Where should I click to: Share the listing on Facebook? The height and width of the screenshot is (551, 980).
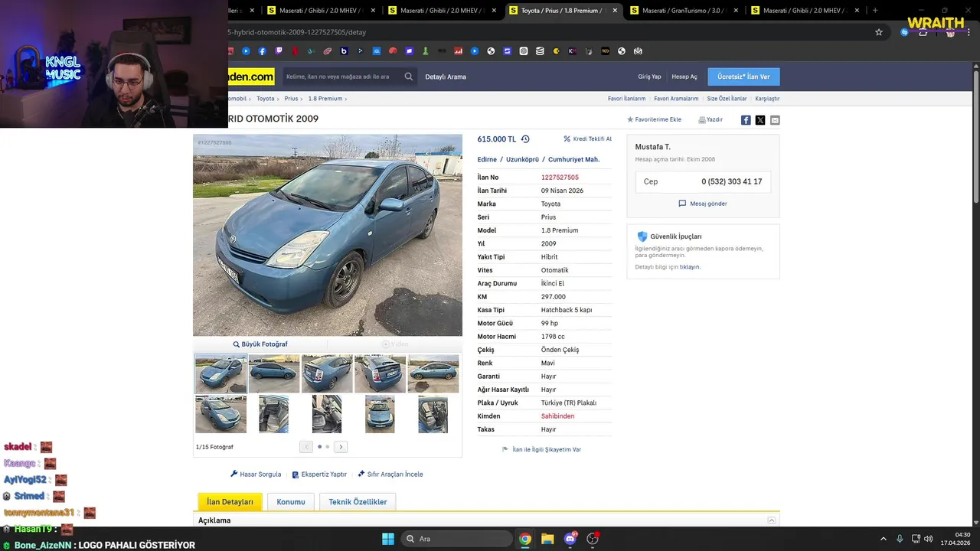(746, 120)
